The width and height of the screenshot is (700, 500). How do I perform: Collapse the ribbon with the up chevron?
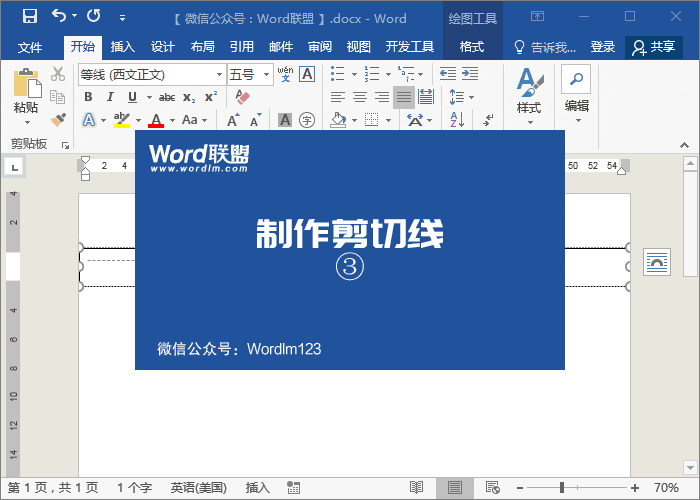684,145
